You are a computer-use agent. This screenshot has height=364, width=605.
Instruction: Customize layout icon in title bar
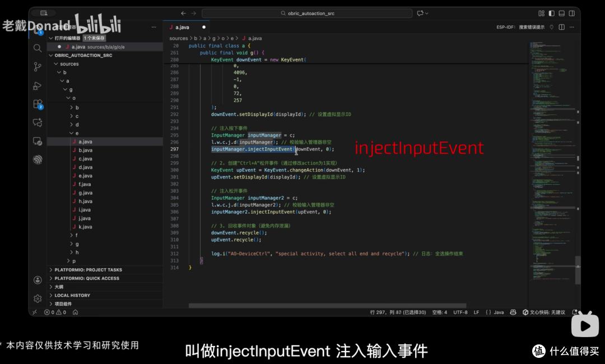[541, 13]
